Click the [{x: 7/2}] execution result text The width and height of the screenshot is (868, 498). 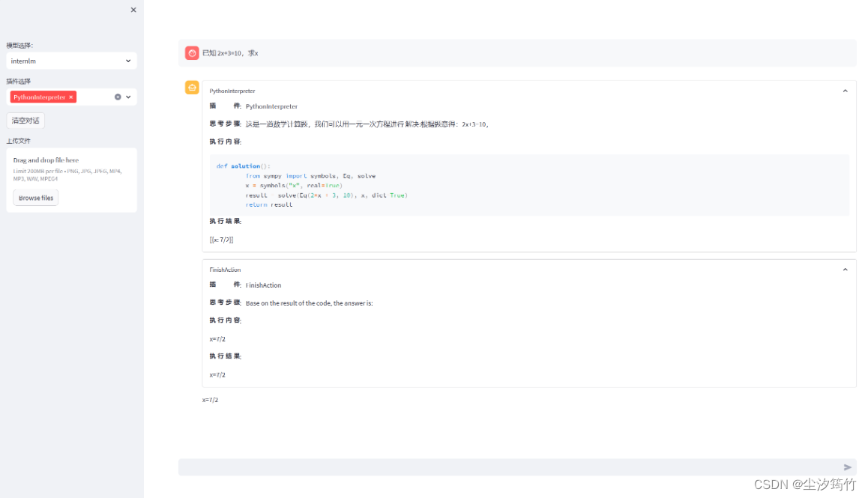click(221, 240)
